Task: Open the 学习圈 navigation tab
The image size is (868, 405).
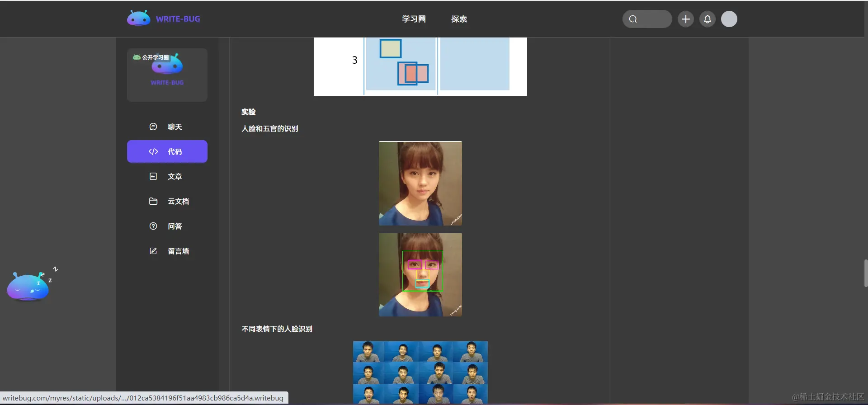Action: coord(414,19)
